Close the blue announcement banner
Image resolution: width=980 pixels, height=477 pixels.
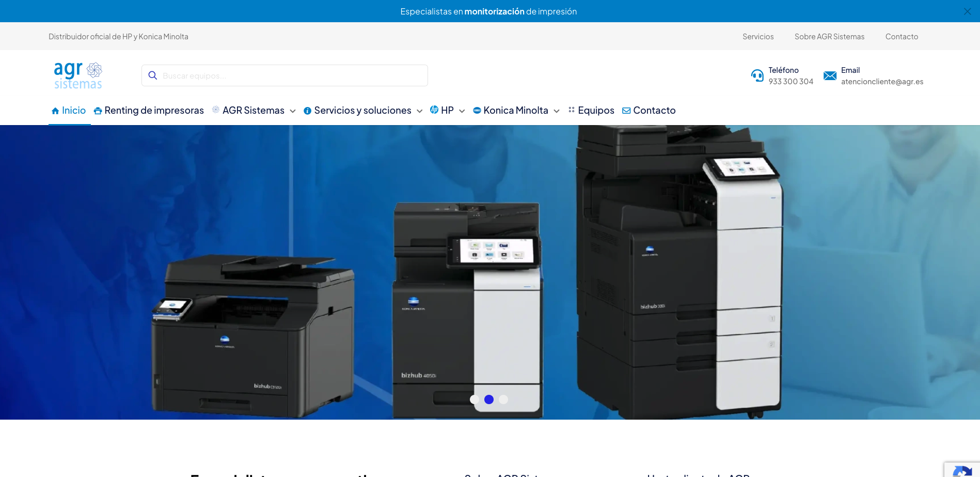967,11
